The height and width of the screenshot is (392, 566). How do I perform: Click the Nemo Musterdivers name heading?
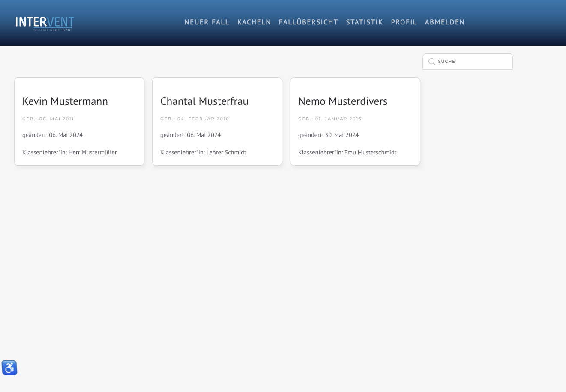pos(342,101)
